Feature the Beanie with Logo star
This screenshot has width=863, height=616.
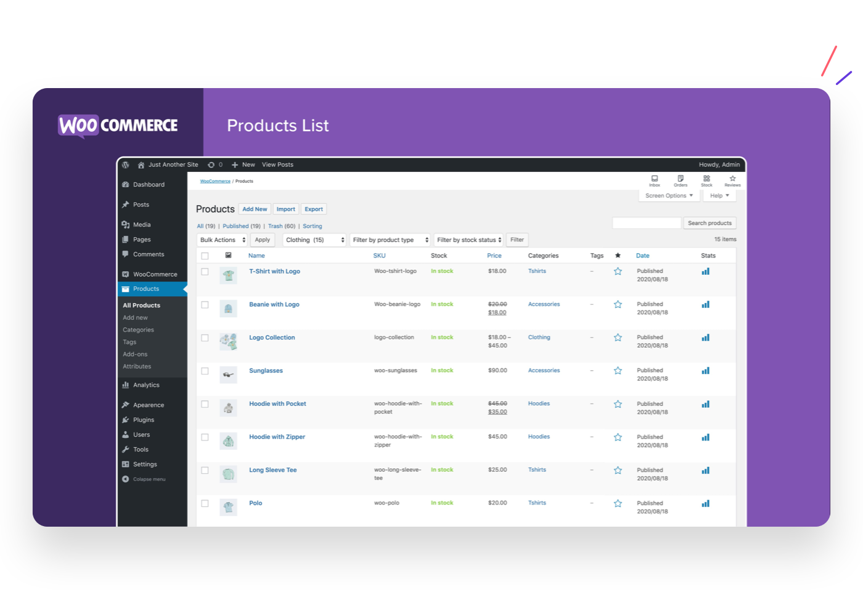618,305
